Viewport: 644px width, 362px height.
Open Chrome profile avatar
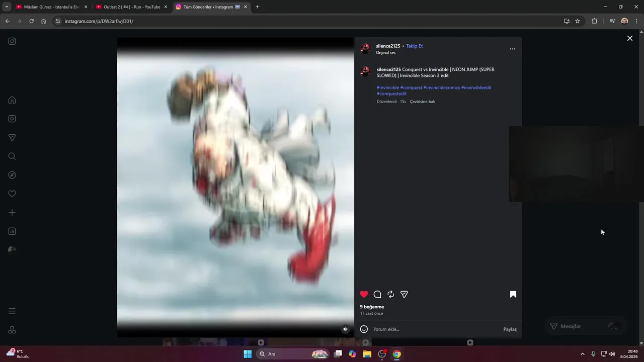click(x=624, y=21)
